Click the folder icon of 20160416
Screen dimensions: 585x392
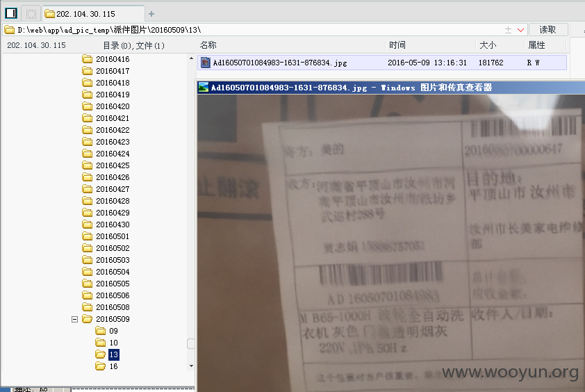pos(88,59)
